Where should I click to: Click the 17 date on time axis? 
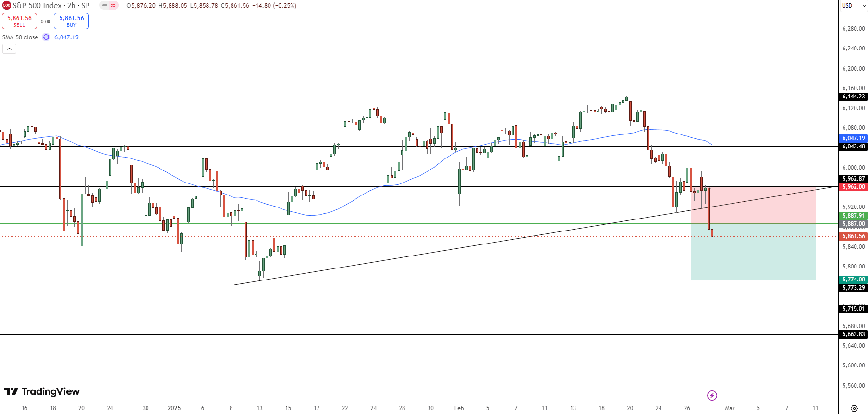pyautogui.click(x=317, y=408)
